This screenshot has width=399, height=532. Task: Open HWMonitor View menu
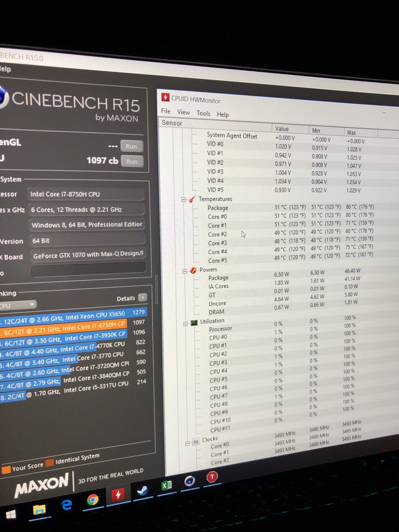183,112
